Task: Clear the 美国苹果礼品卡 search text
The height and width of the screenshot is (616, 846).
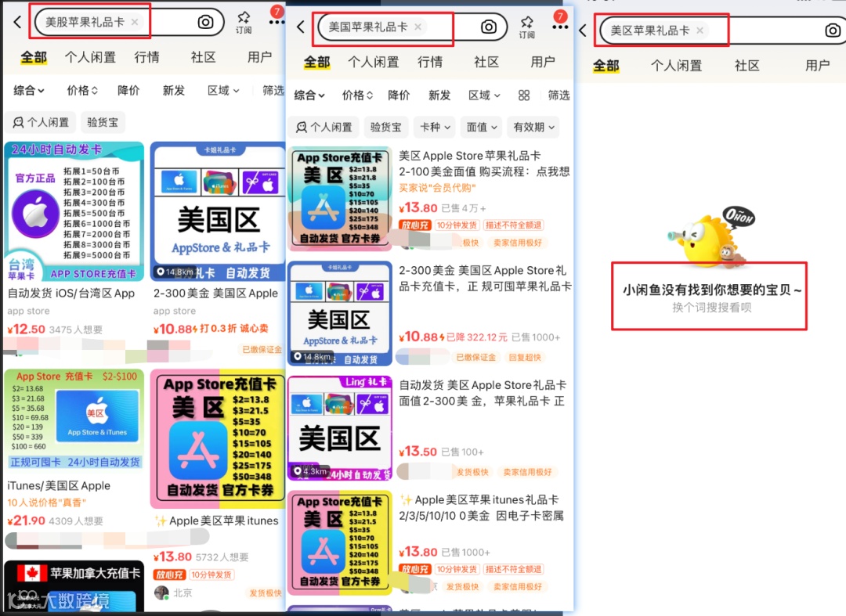Action: [x=418, y=27]
